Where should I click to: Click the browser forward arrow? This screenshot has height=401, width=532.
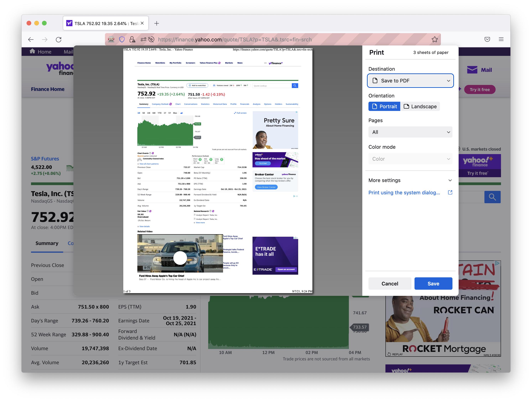point(45,39)
